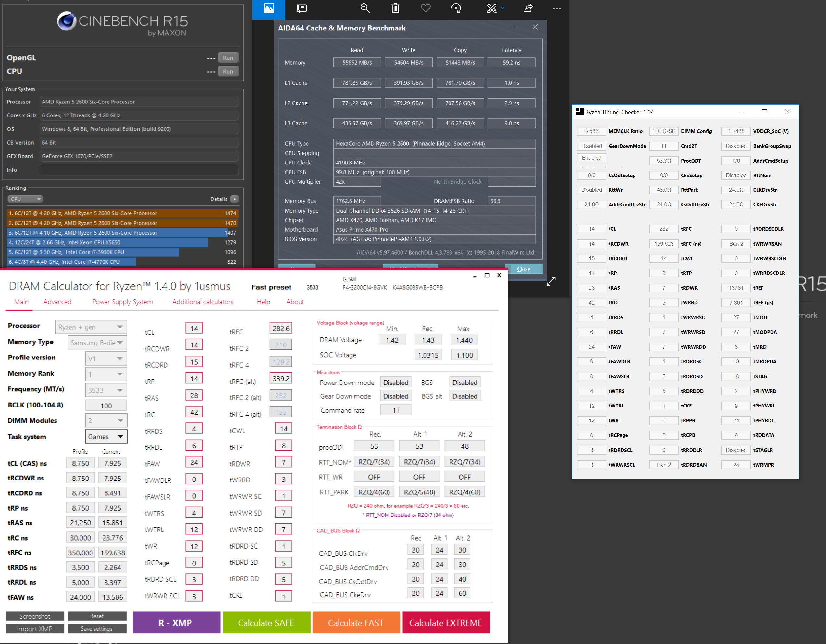
Task: Run the Cinebench CPU test
Action: pyautogui.click(x=228, y=71)
